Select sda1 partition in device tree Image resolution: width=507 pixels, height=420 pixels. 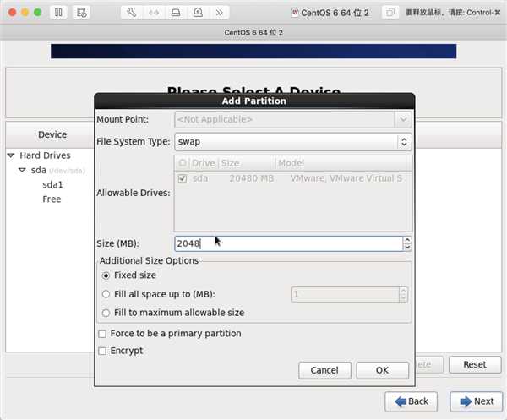click(52, 184)
